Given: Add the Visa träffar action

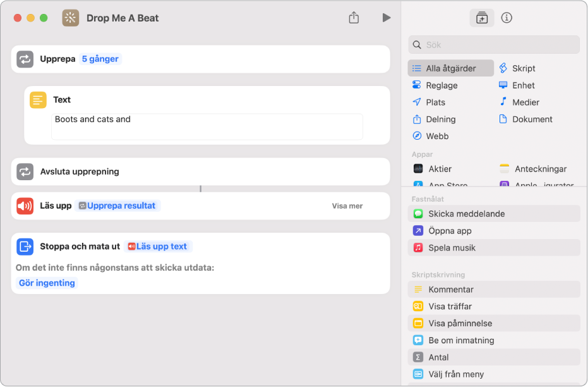Looking at the screenshot, I should pos(494,306).
